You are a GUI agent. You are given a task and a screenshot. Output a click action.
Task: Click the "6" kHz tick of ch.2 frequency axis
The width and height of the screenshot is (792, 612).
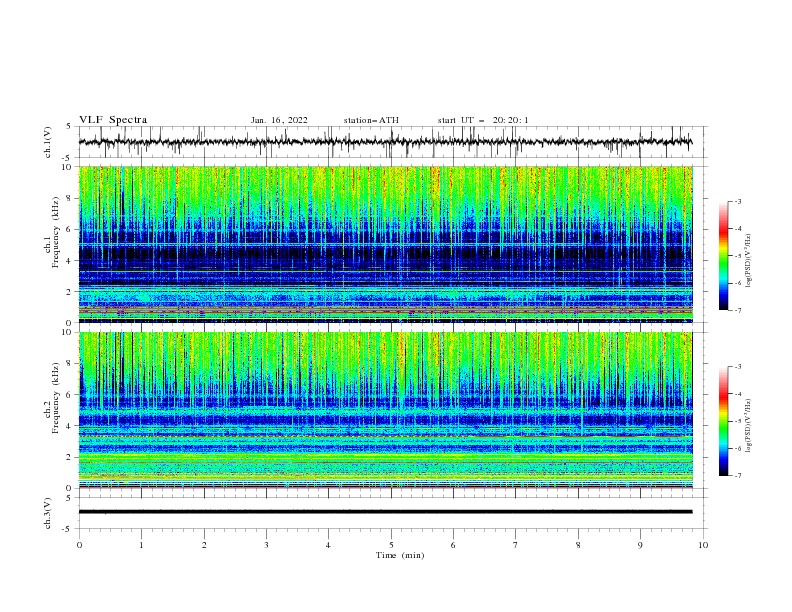[x=69, y=394]
